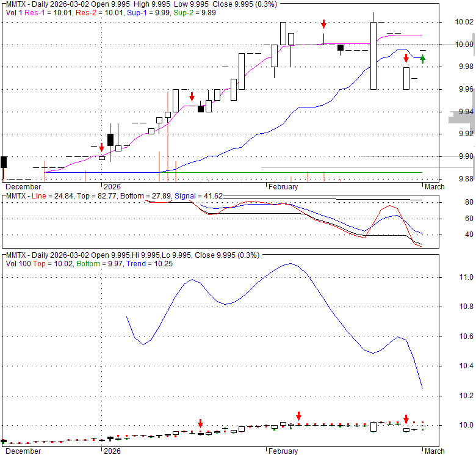476x455 pixels.
Task: Click the black candlestick at chart's left edge
Action: pos(3,162)
